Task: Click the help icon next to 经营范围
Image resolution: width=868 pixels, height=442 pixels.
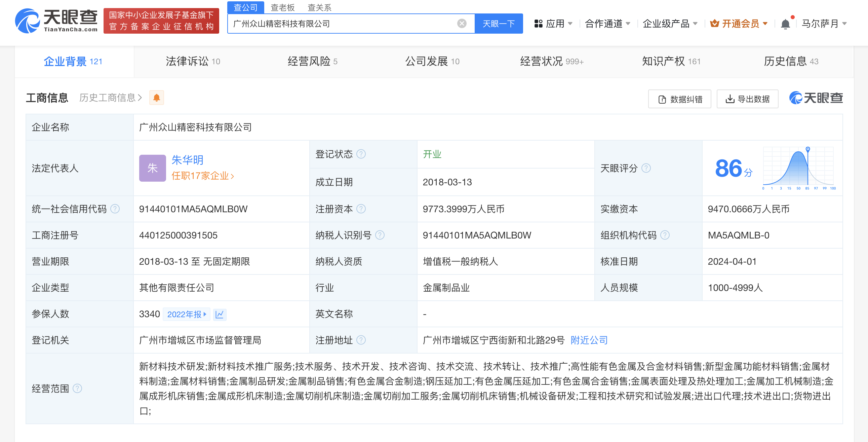Action: point(77,389)
